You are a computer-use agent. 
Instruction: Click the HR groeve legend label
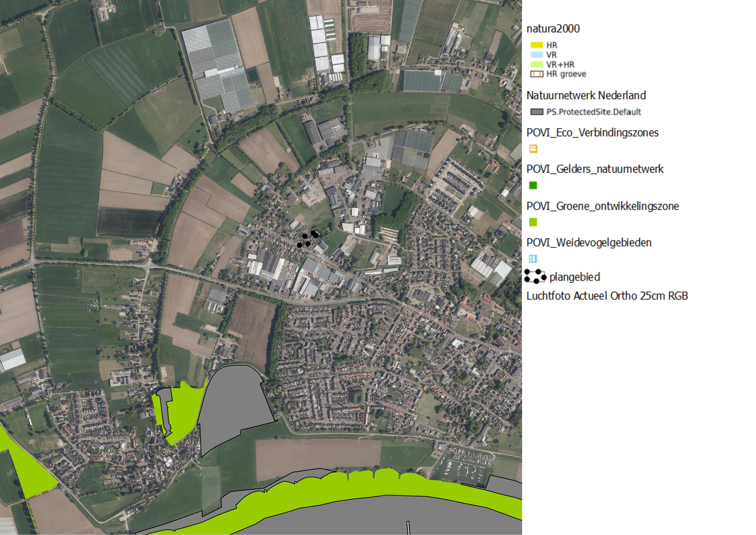pos(566,74)
